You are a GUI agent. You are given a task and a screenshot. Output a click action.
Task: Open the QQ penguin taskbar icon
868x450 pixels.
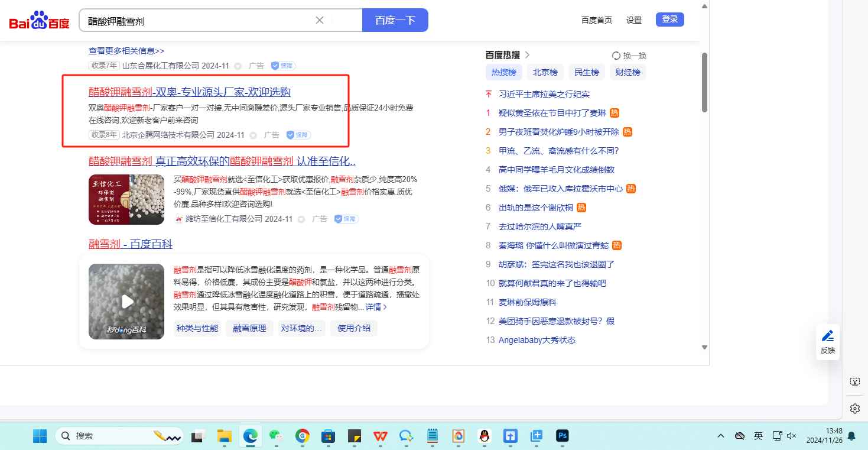tap(485, 436)
